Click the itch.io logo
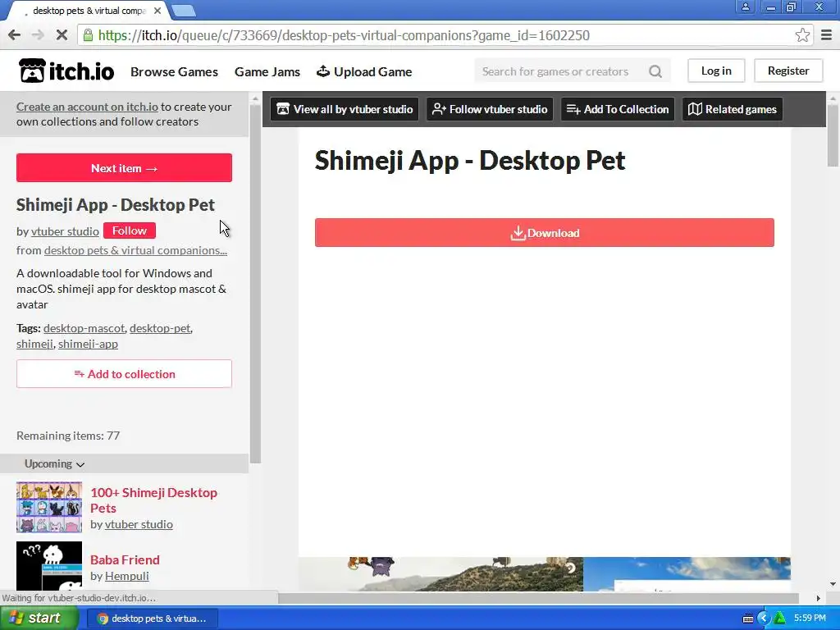 click(66, 71)
